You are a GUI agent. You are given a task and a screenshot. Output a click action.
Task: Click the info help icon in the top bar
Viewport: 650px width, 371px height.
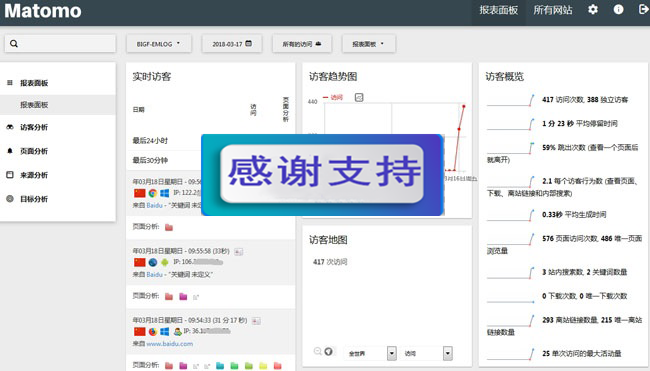click(618, 10)
